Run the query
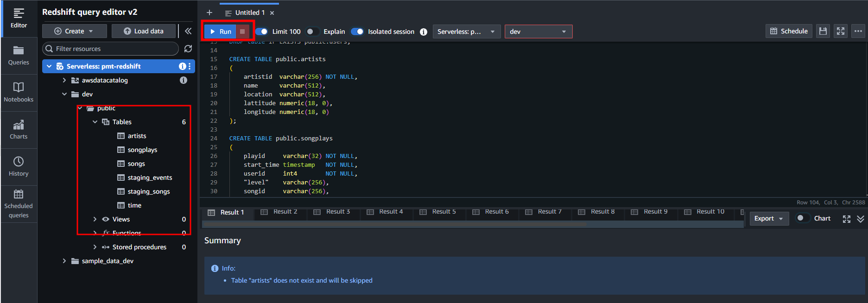 point(221,32)
